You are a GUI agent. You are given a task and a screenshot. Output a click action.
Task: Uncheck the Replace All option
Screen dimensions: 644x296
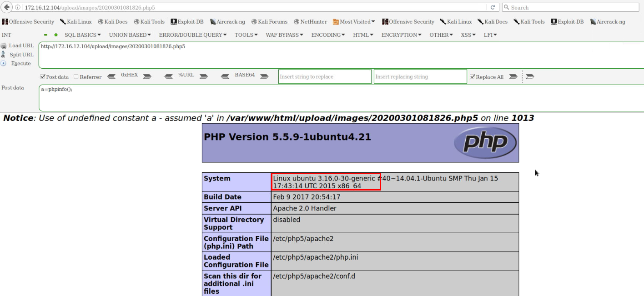pyautogui.click(x=473, y=76)
